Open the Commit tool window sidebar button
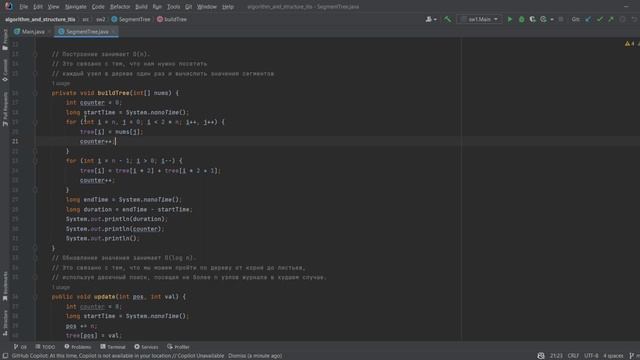The image size is (640, 360). click(x=5, y=70)
